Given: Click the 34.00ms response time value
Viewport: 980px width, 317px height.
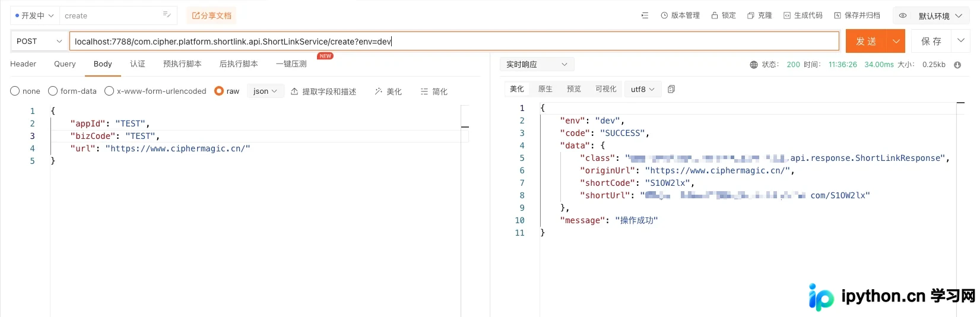Looking at the screenshot, I should [878, 65].
